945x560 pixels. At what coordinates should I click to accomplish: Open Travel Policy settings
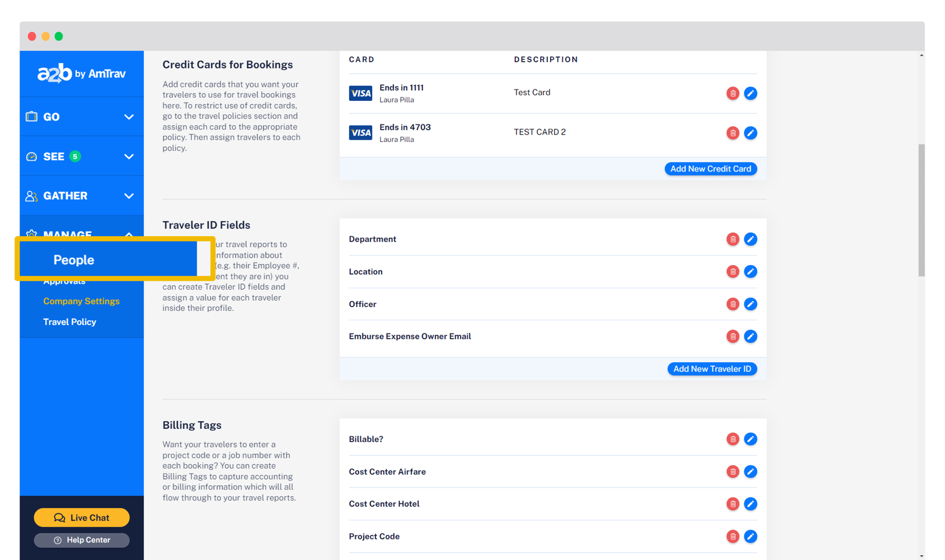click(x=69, y=322)
